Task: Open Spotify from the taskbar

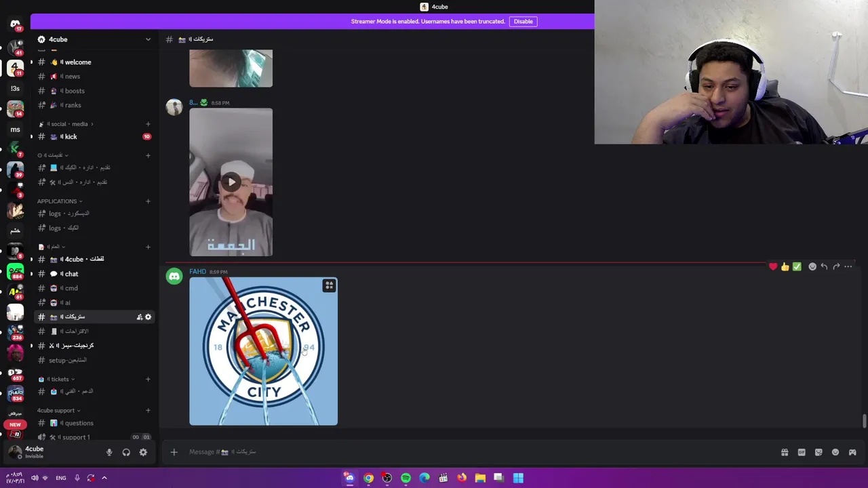Action: click(406, 478)
